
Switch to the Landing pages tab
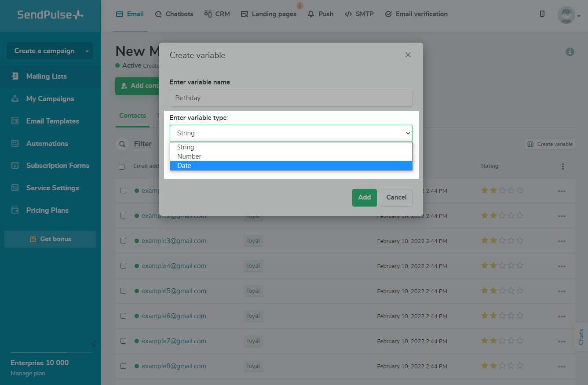269,14
